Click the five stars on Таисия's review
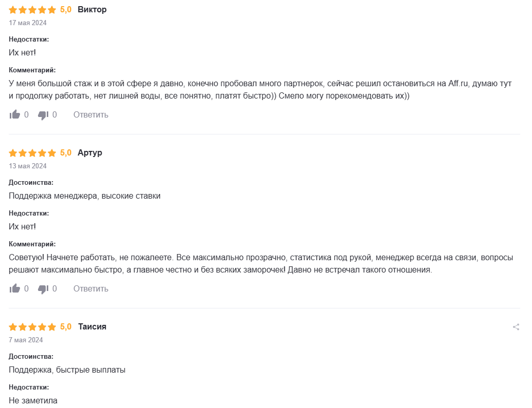The width and height of the screenshot is (532, 408). 32,327
